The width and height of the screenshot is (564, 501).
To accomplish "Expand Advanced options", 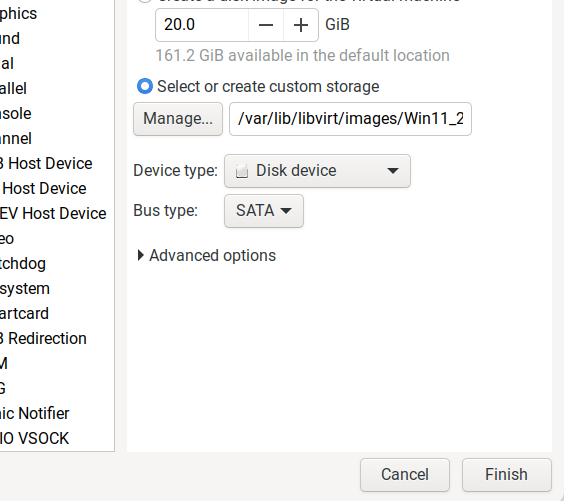I will (207, 255).
